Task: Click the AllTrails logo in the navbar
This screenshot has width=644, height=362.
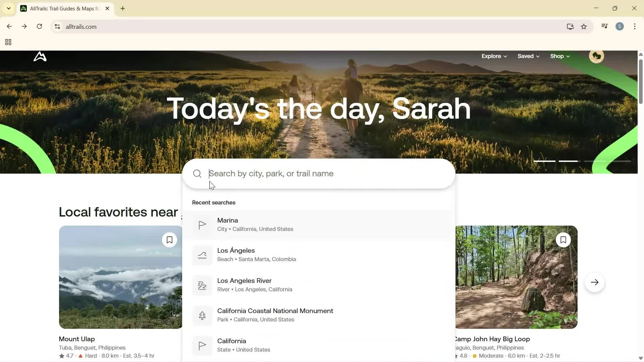Action: coord(40,56)
